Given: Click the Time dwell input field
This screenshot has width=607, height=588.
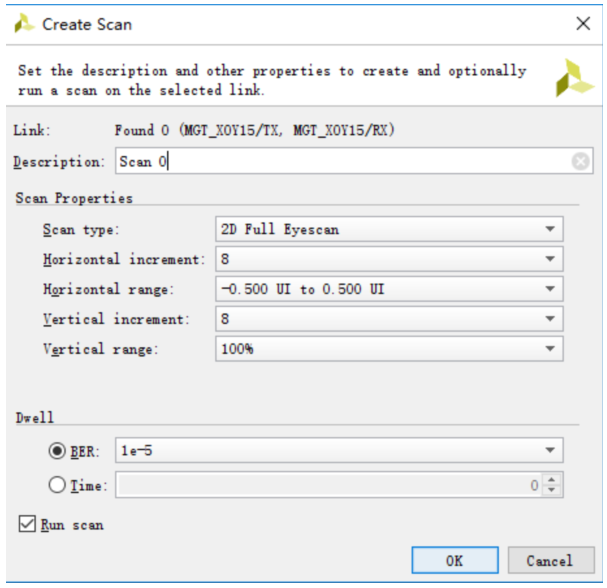Looking at the screenshot, I should pyautogui.click(x=330, y=486).
